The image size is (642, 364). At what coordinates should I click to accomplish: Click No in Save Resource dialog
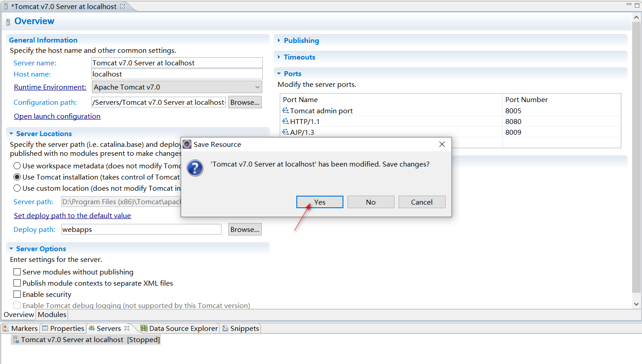[371, 202]
